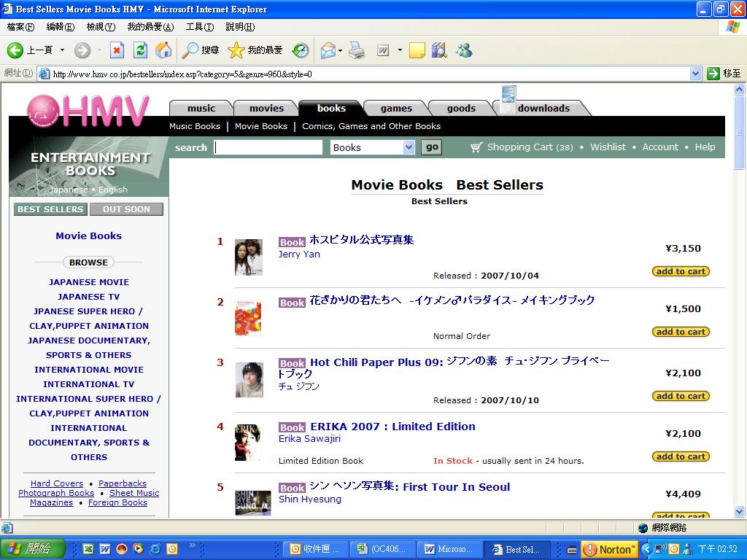Browse JAPANESE MOVIE category
Screen dimensions: 747x560
coord(88,282)
